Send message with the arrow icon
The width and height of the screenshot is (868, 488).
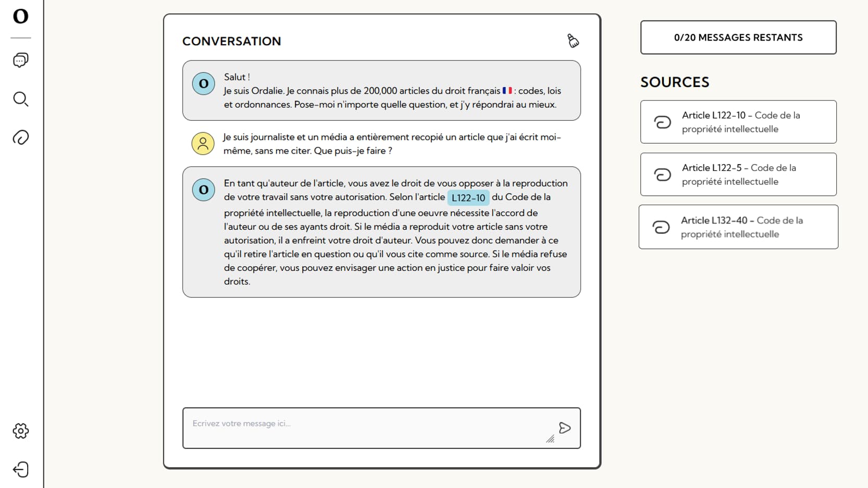pos(565,428)
